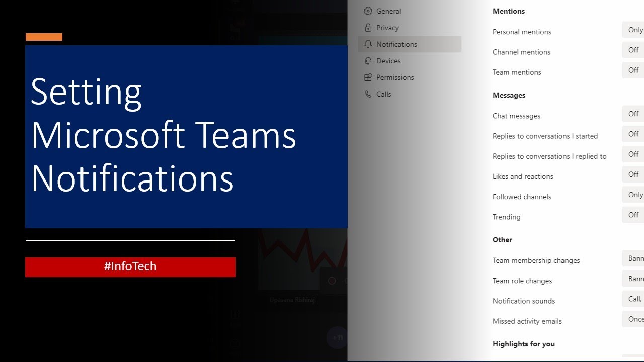Click the 'Other' section heading
Screen dimensions: 644x362
[x=502, y=240]
